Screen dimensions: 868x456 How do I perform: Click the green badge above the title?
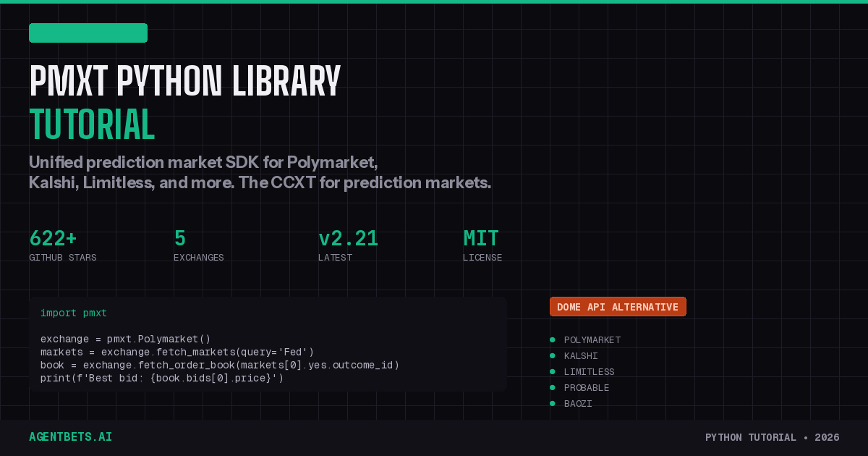coord(88,33)
